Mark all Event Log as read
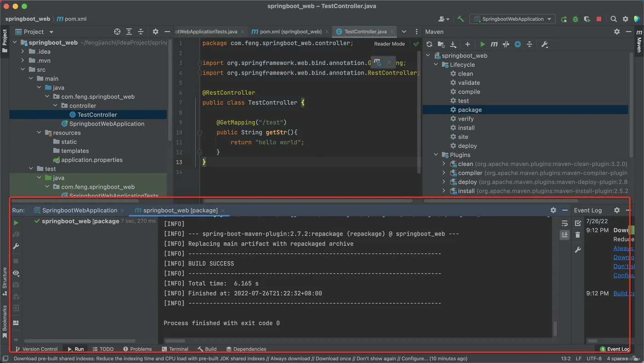The image size is (644, 363). [578, 223]
